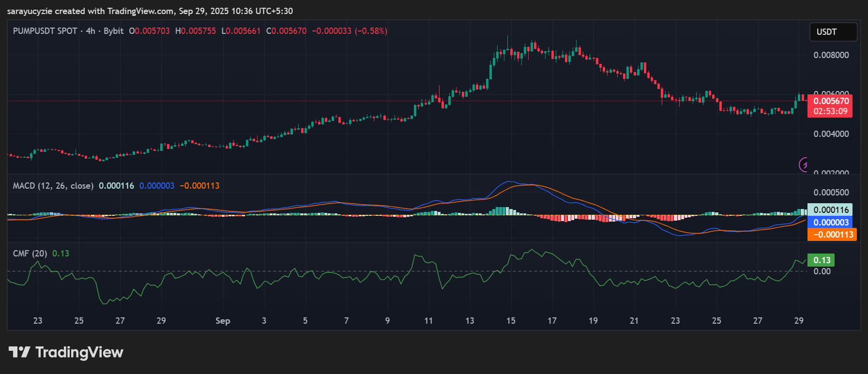Click the PUMPUSDT SPOT symbol title

tap(45, 31)
